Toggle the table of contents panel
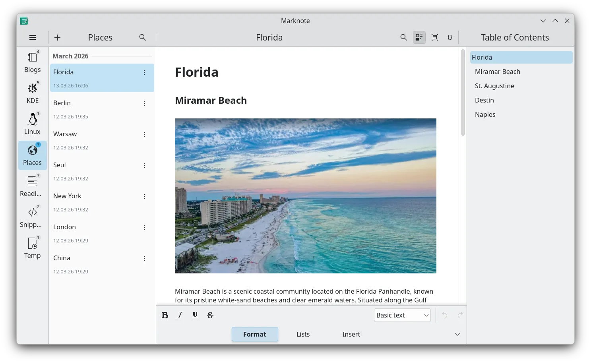Screen dimensions: 591x364 pyautogui.click(x=419, y=37)
